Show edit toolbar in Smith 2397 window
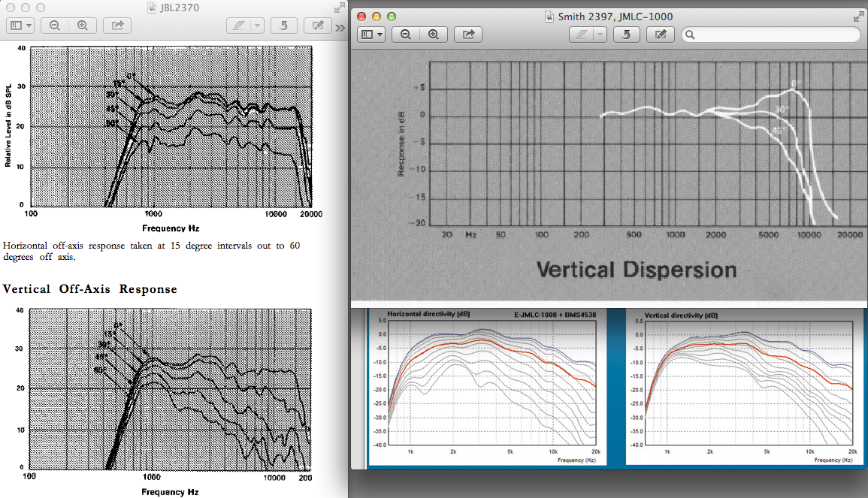Screen dimensions: 868x498 661,35
